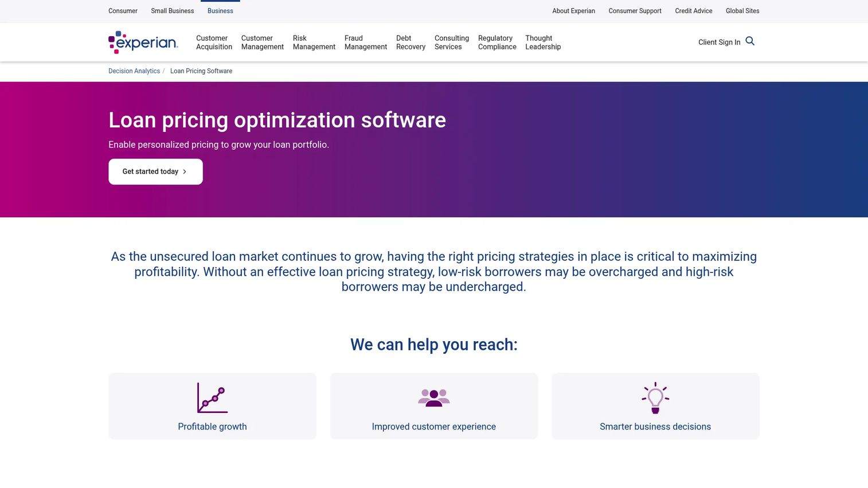Click the We can help you reach heading
The image size is (868, 488).
coord(434,345)
